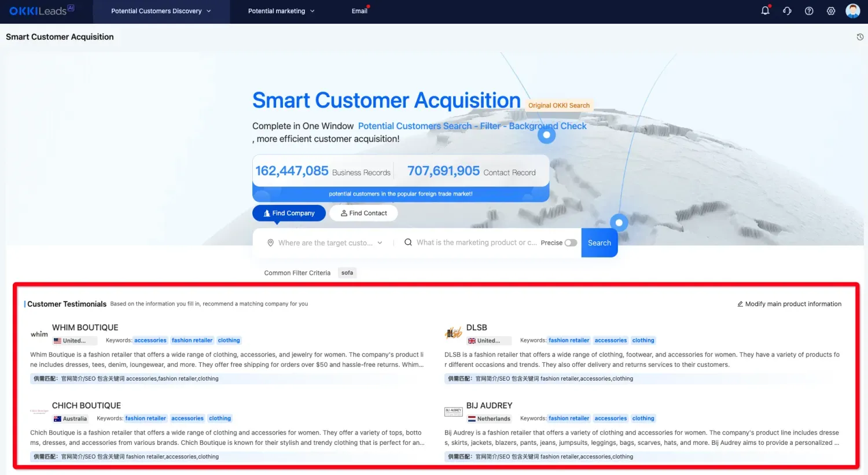Click clothing keyword under BIJ AUDREY
This screenshot has height=475, width=868.
(x=643, y=418)
